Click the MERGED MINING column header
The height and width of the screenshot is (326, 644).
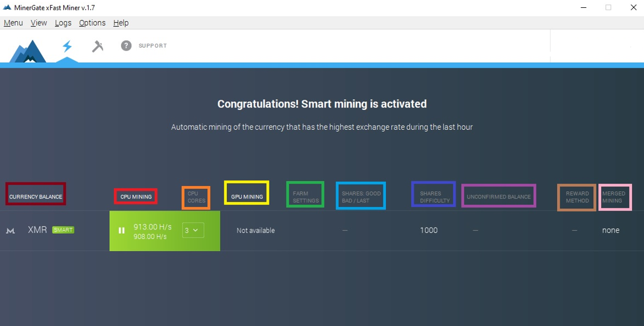coord(614,197)
